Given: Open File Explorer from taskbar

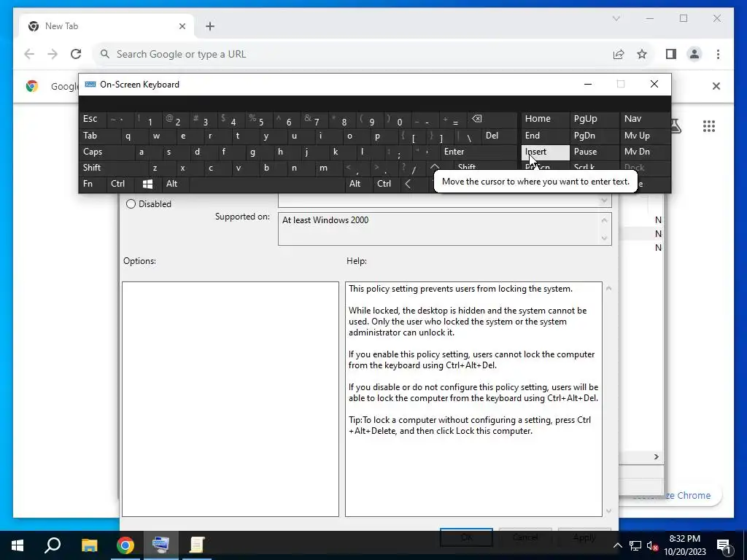Looking at the screenshot, I should (x=89, y=545).
